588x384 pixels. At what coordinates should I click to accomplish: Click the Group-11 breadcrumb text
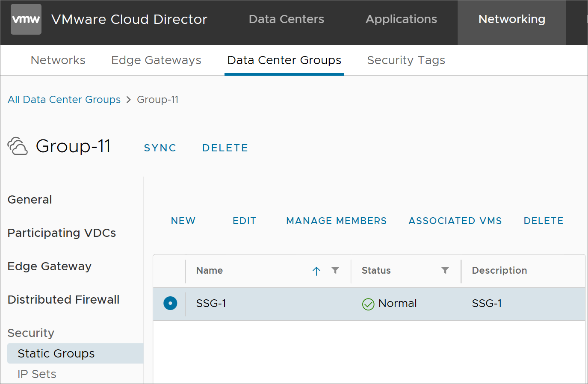point(158,100)
